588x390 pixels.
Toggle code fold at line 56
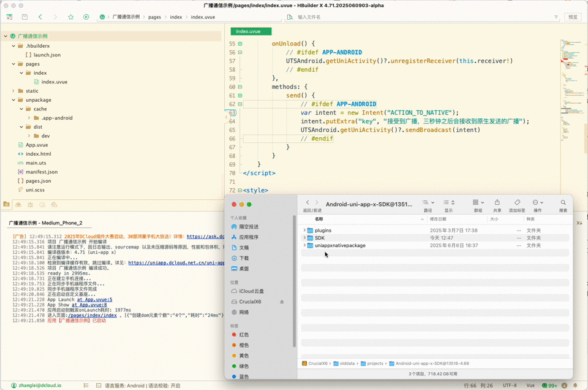[x=240, y=52]
